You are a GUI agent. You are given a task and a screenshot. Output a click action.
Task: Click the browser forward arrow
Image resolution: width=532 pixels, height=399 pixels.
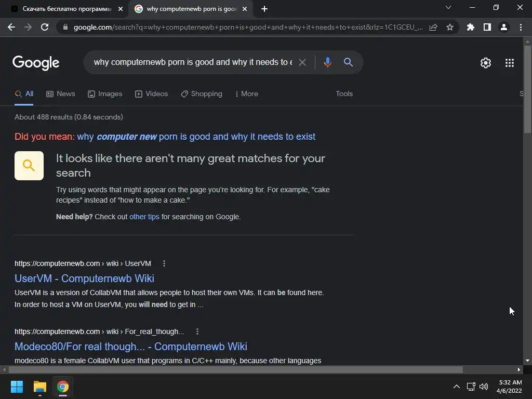[x=28, y=27]
